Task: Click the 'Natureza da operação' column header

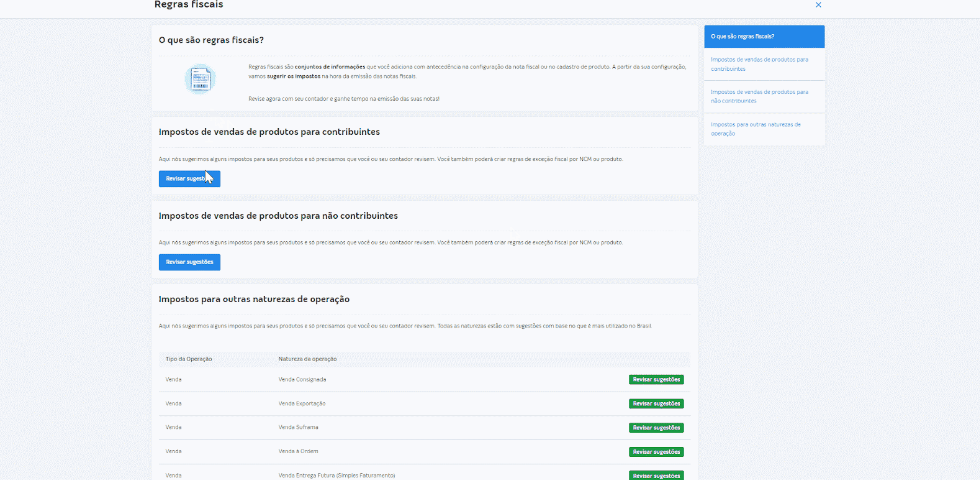Action: pyautogui.click(x=307, y=358)
